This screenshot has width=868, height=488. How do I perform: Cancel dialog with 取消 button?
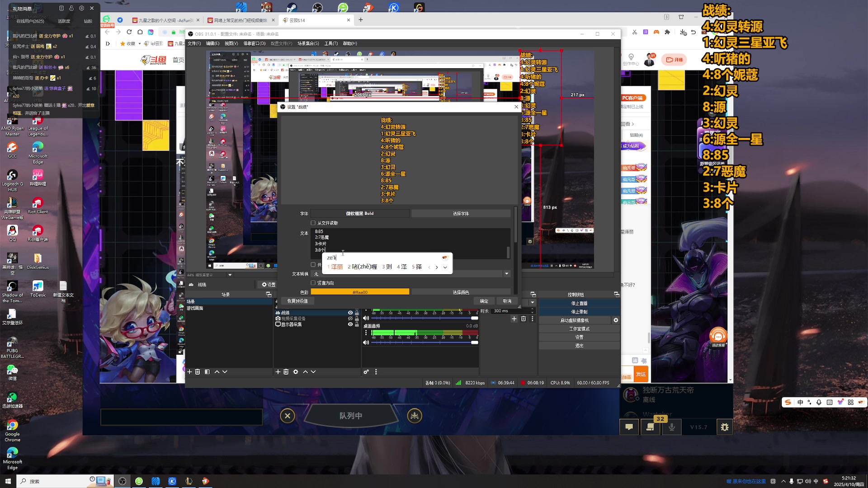click(x=507, y=301)
